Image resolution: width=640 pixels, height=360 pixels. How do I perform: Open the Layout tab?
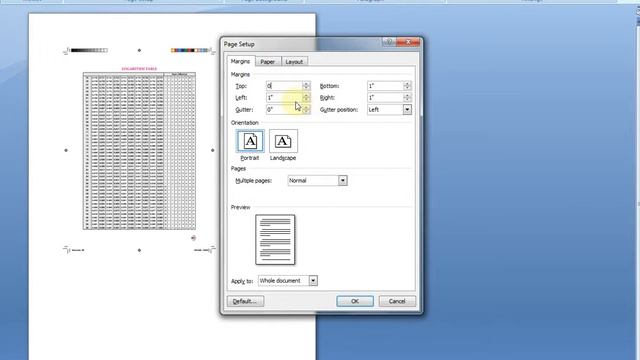click(x=294, y=62)
